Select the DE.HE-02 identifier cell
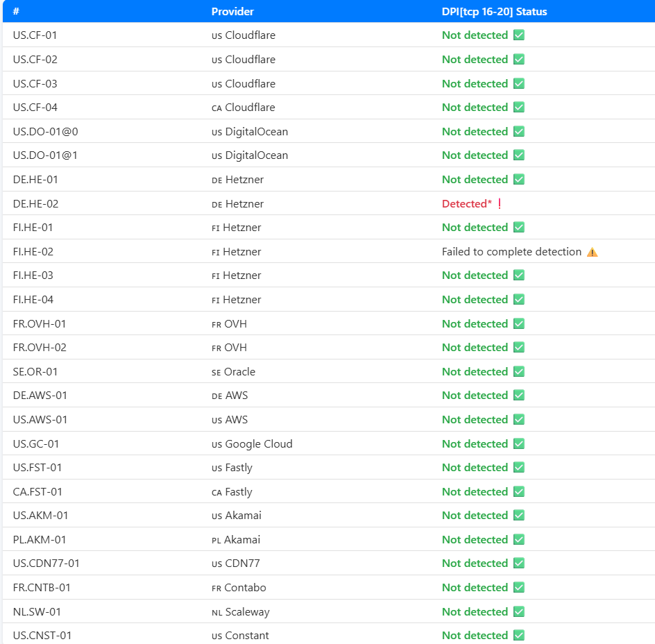655x644 pixels. click(35, 204)
